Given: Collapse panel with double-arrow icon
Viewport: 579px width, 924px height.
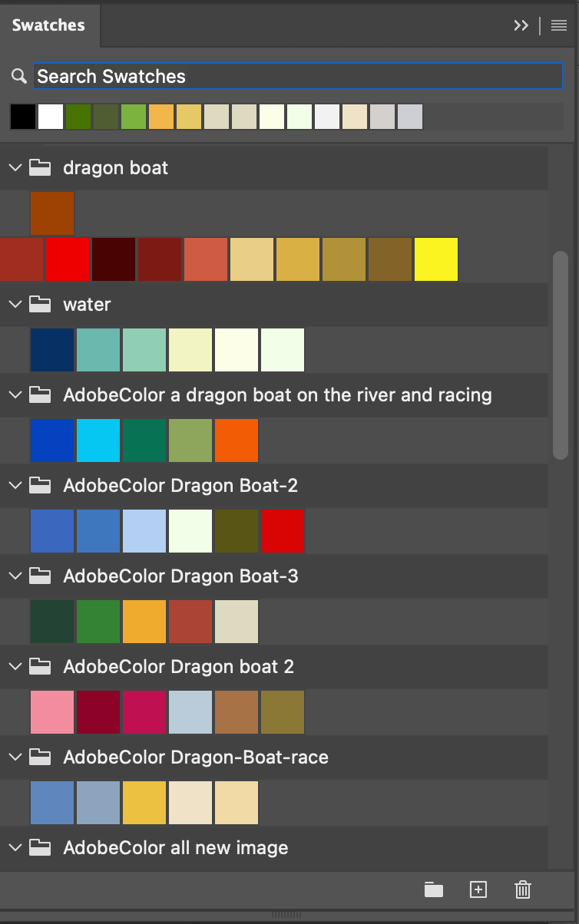Looking at the screenshot, I should (521, 25).
